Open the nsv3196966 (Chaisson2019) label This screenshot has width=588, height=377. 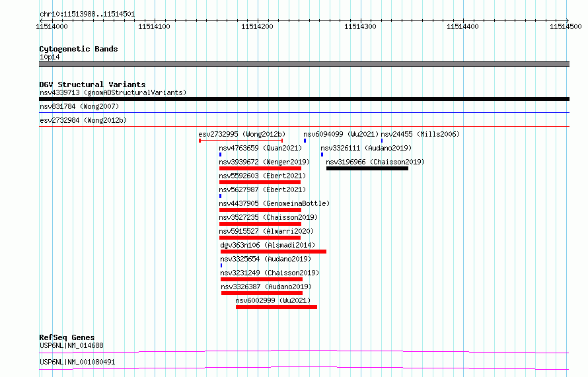pos(375,162)
